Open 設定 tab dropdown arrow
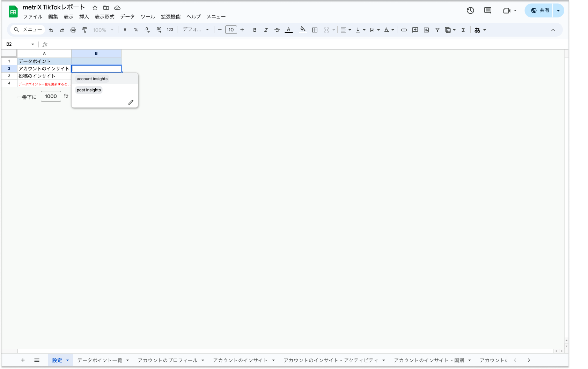 click(67, 360)
